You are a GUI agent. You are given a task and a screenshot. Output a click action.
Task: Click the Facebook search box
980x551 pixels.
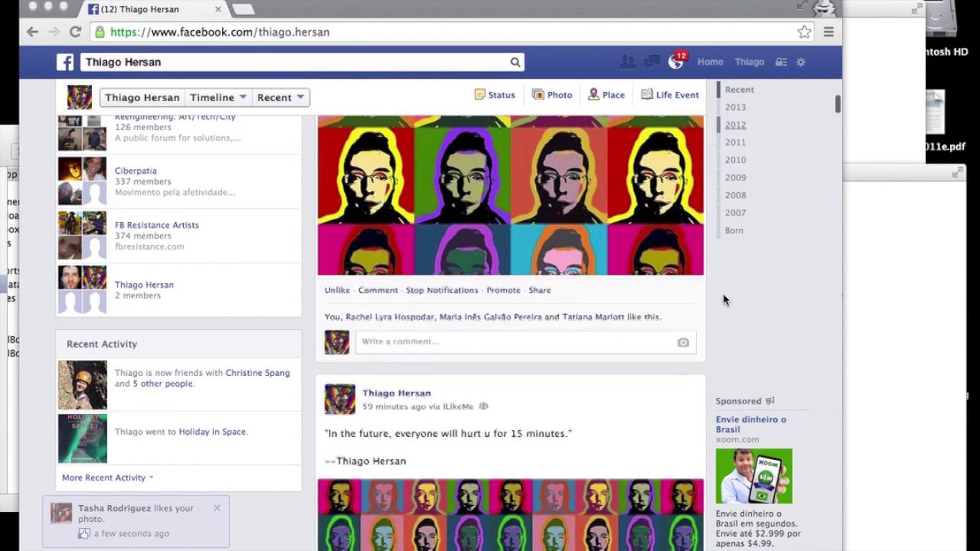point(302,62)
